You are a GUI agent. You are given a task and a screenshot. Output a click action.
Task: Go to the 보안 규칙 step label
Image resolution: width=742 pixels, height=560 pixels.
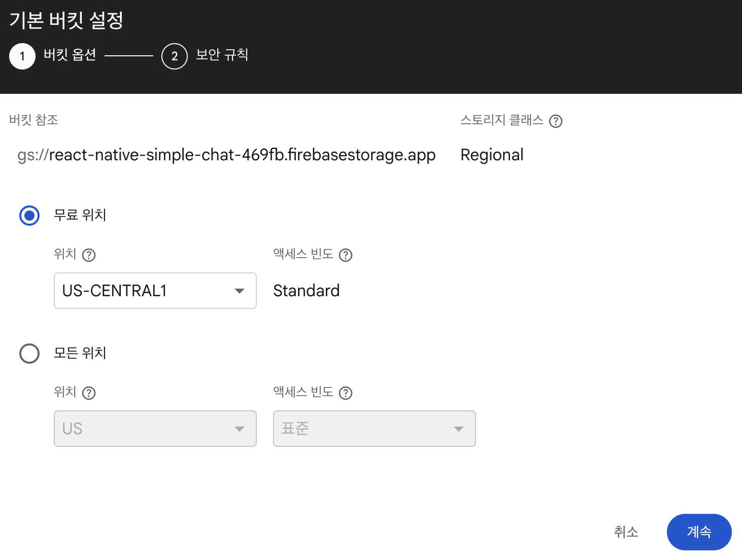click(x=222, y=55)
